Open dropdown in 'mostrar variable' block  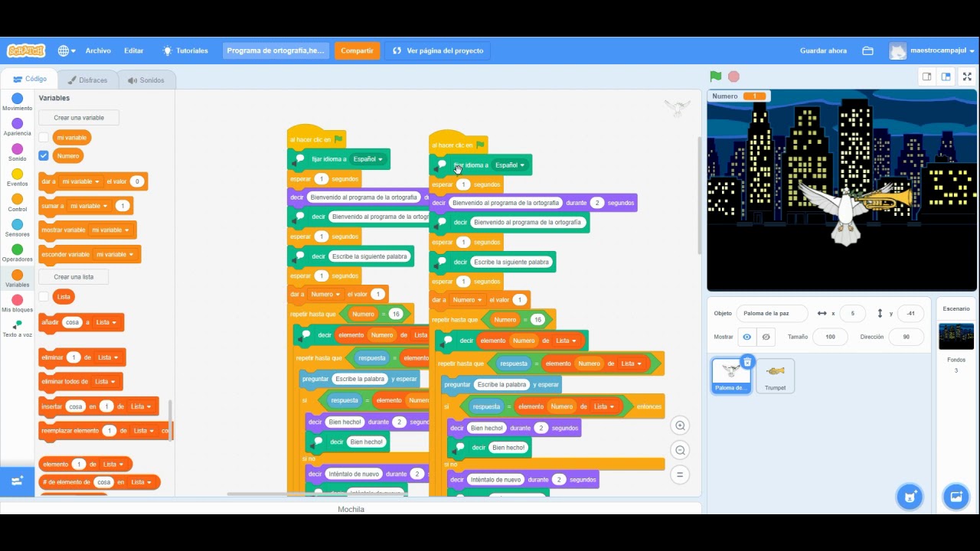tap(110, 230)
